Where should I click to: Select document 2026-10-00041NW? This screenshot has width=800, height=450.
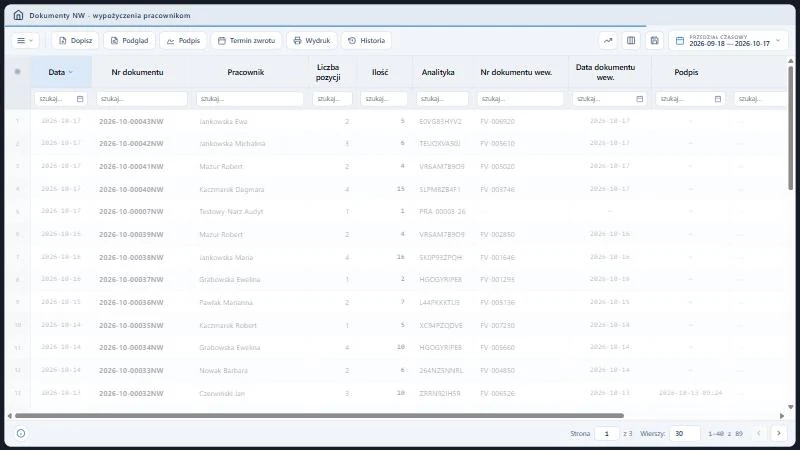click(131, 166)
